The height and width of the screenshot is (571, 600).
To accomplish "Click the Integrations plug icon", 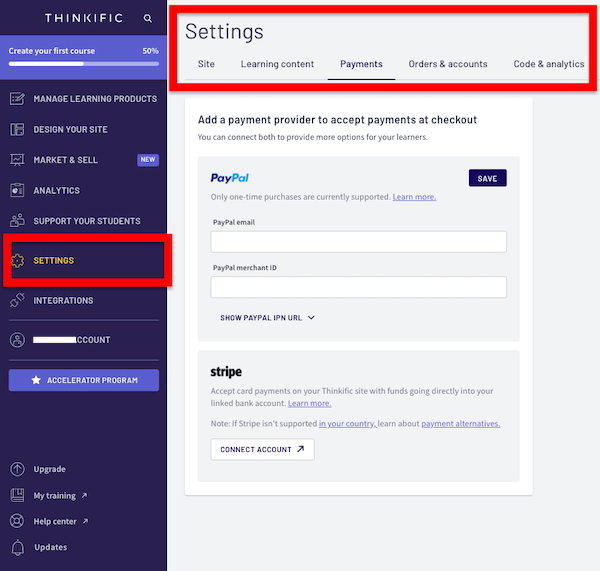I will pyautogui.click(x=17, y=300).
